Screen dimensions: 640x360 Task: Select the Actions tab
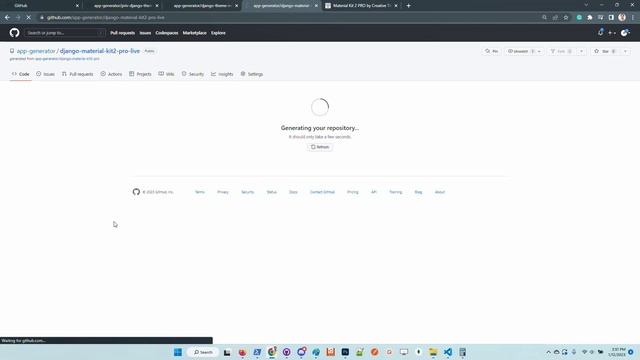111,74
